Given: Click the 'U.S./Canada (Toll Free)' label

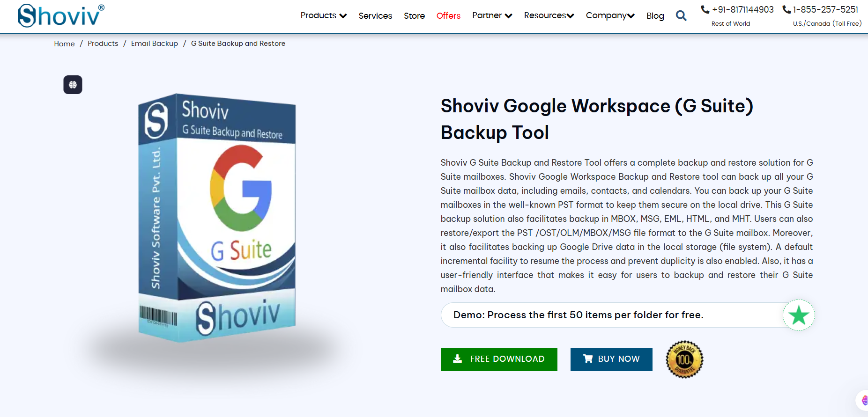Looking at the screenshot, I should [x=827, y=24].
